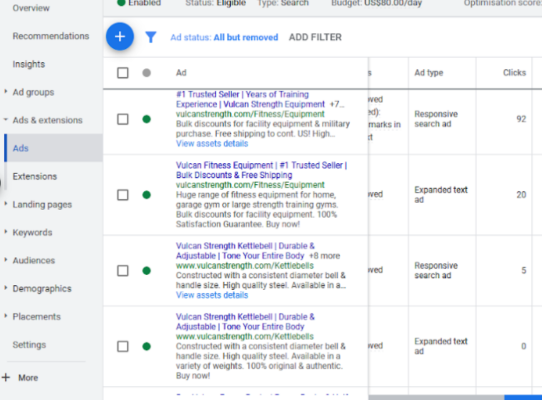Click the plus icon beside More
Image resolution: width=542 pixels, height=400 pixels.
point(6,378)
